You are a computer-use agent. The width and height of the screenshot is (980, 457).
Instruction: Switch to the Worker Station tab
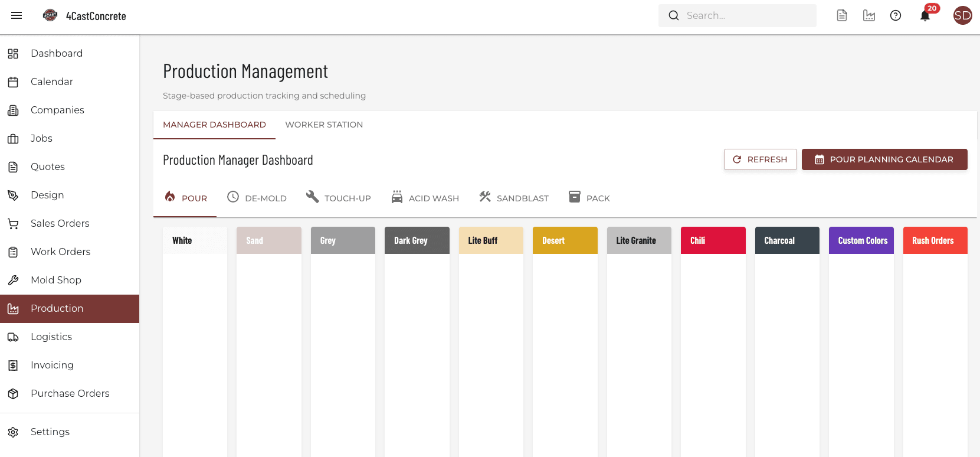click(x=324, y=125)
